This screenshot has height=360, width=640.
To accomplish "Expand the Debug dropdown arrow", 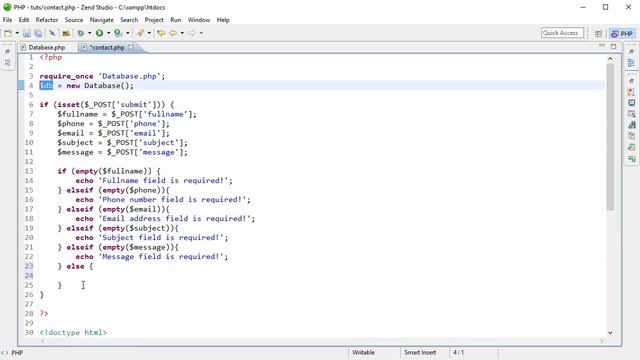I will (x=89, y=33).
